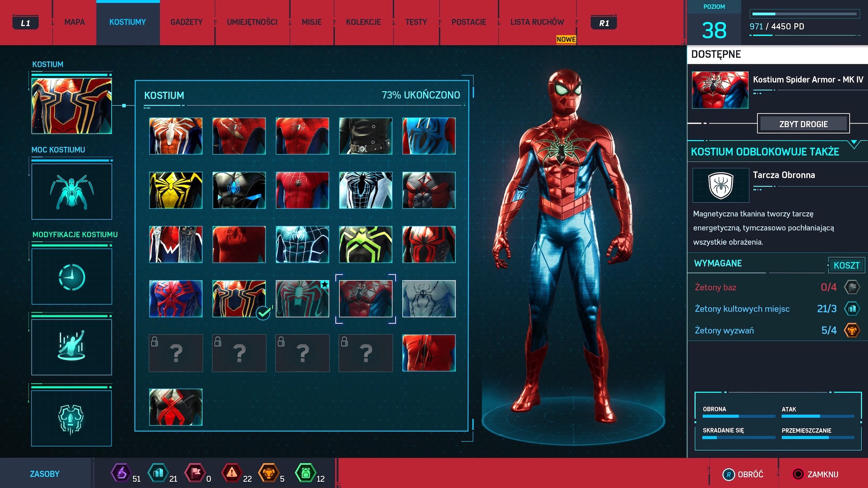Click the fourth locked suit slot
The image size is (868, 488).
(x=366, y=353)
